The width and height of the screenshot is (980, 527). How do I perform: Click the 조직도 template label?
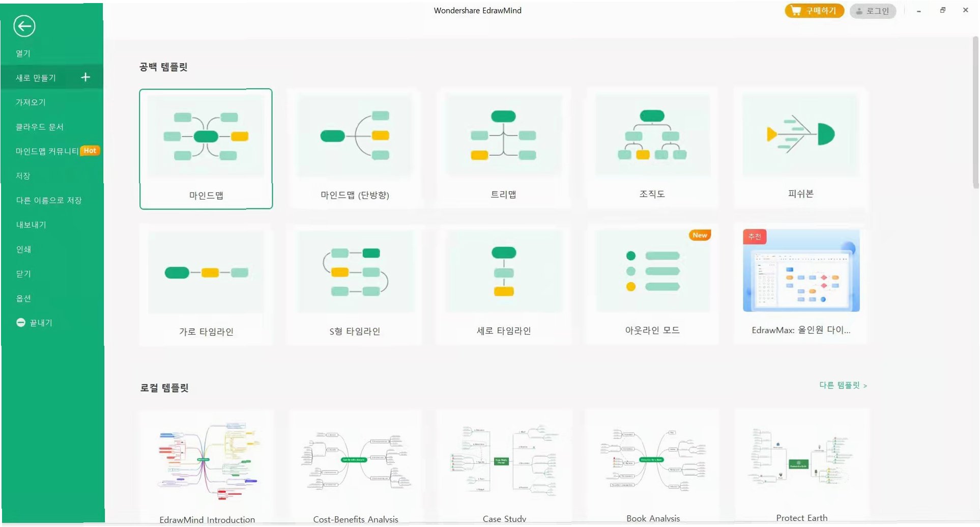coord(652,194)
